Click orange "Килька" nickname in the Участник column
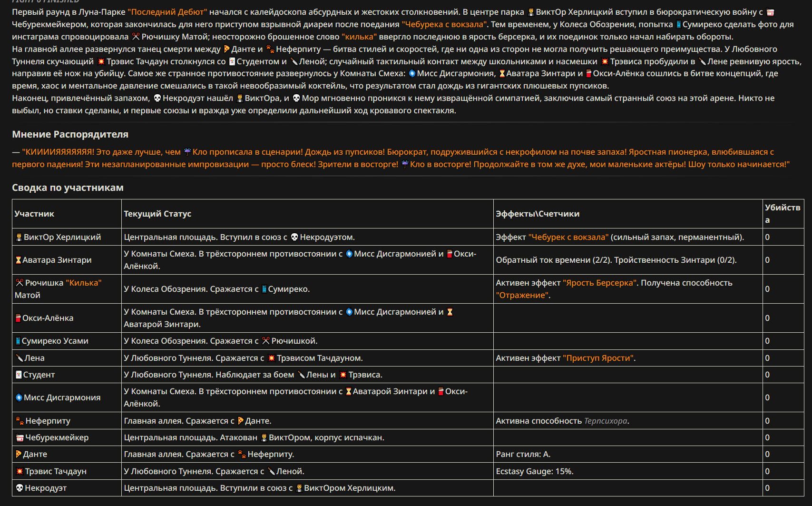The width and height of the screenshot is (812, 506). tap(83, 283)
